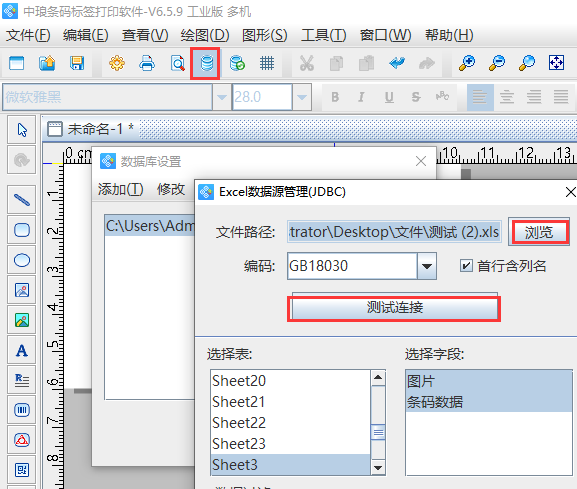Click 添加(T) in database settings window
This screenshot has height=489, width=577.
tap(120, 189)
